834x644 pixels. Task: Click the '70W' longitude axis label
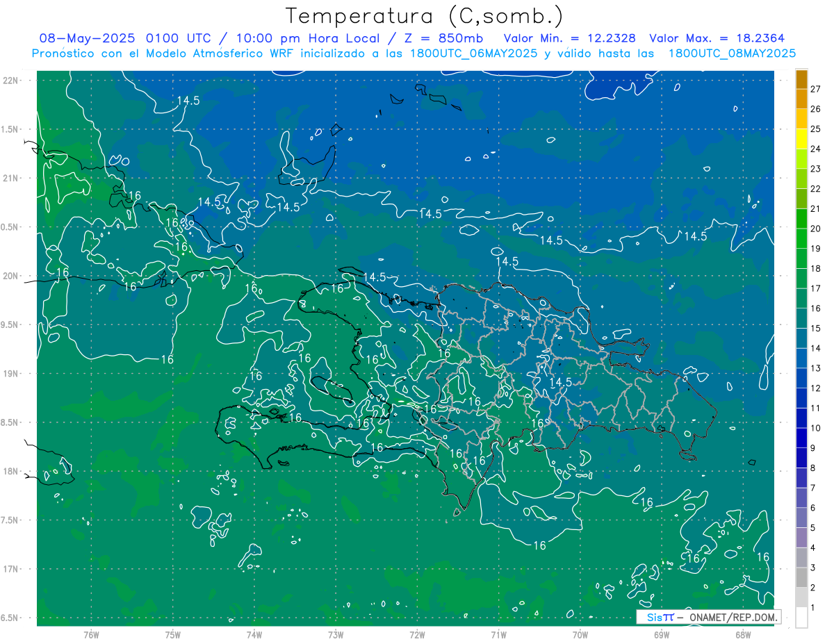click(x=580, y=634)
